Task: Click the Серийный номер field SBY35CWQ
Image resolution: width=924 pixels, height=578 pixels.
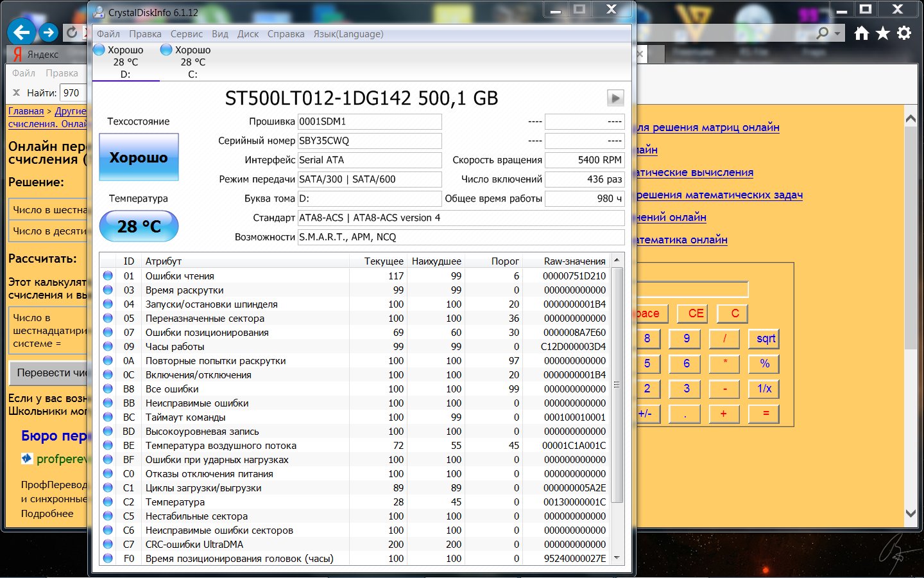Action: point(370,141)
